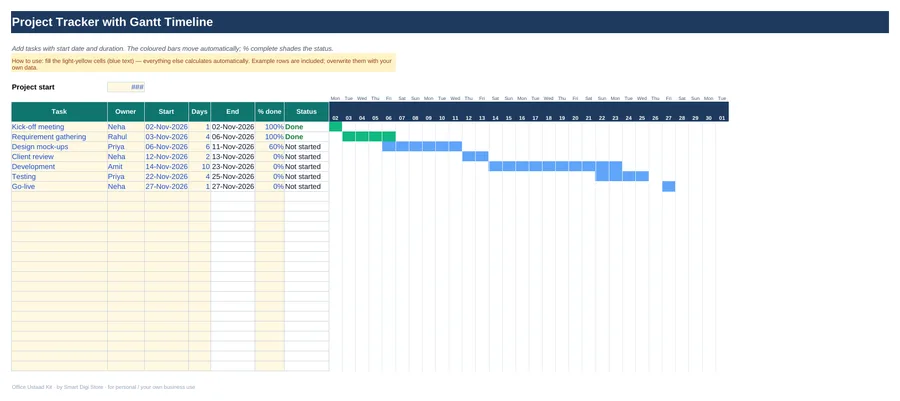
Task: Select owner 'Amit' cell
Action: (x=126, y=167)
